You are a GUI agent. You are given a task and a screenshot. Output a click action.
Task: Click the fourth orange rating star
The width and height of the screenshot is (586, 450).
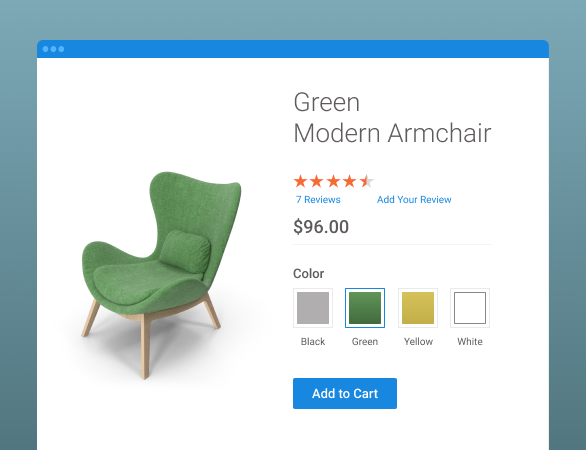pyautogui.click(x=349, y=181)
